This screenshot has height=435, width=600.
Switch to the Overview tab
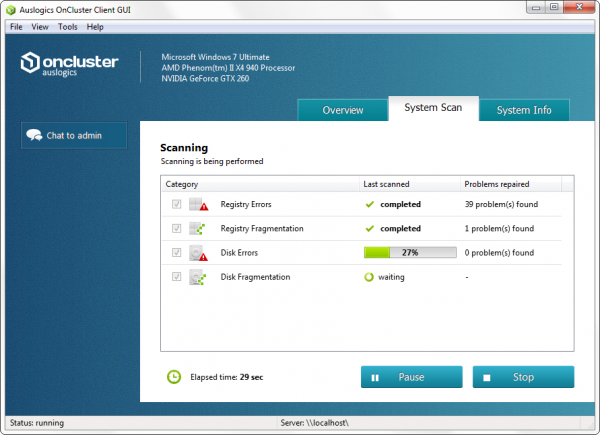pos(343,110)
